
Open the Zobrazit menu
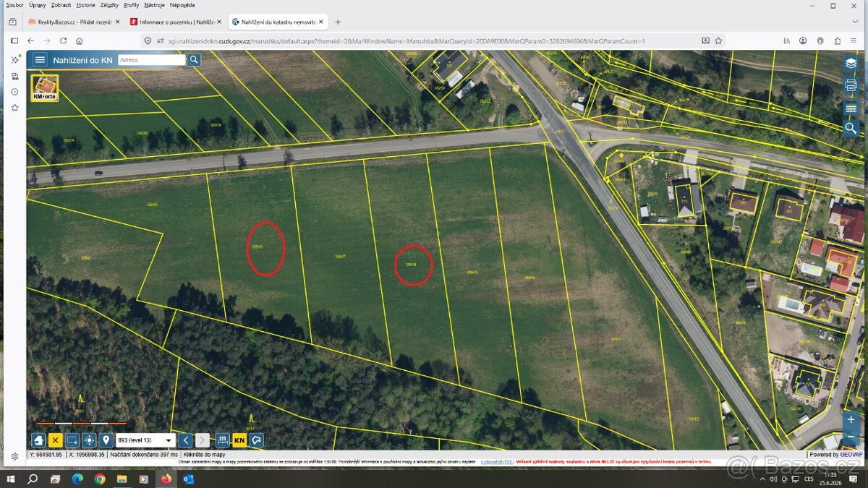point(61,5)
